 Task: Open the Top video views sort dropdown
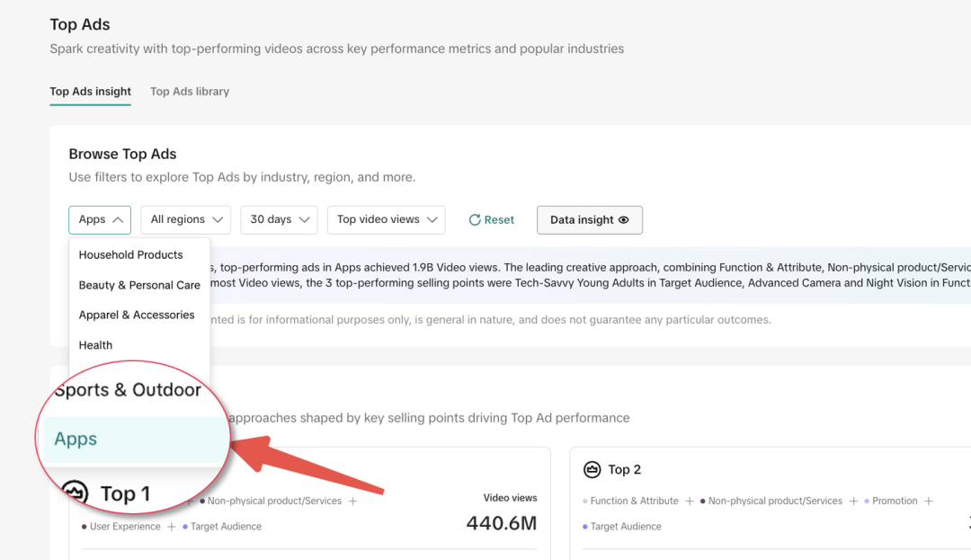coord(386,220)
